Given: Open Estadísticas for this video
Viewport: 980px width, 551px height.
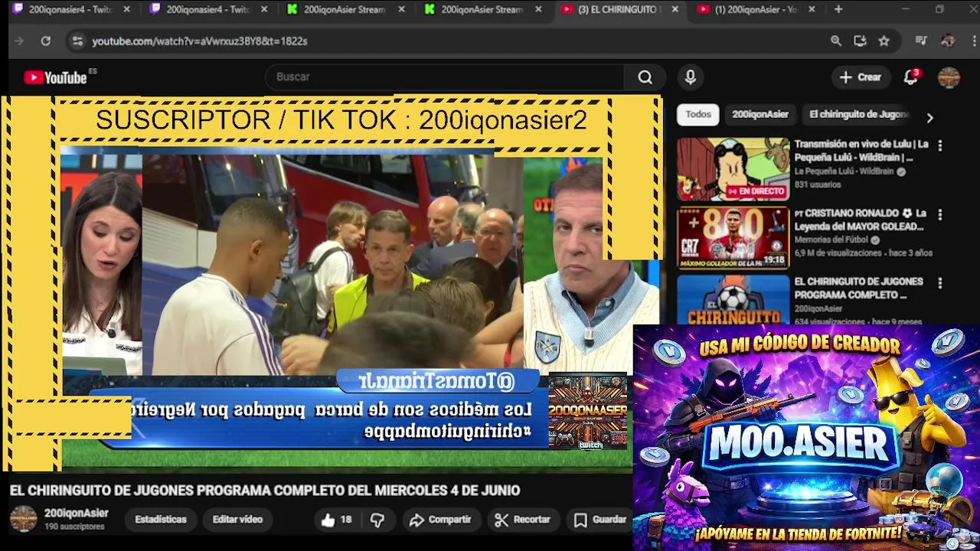Looking at the screenshot, I should (x=161, y=520).
